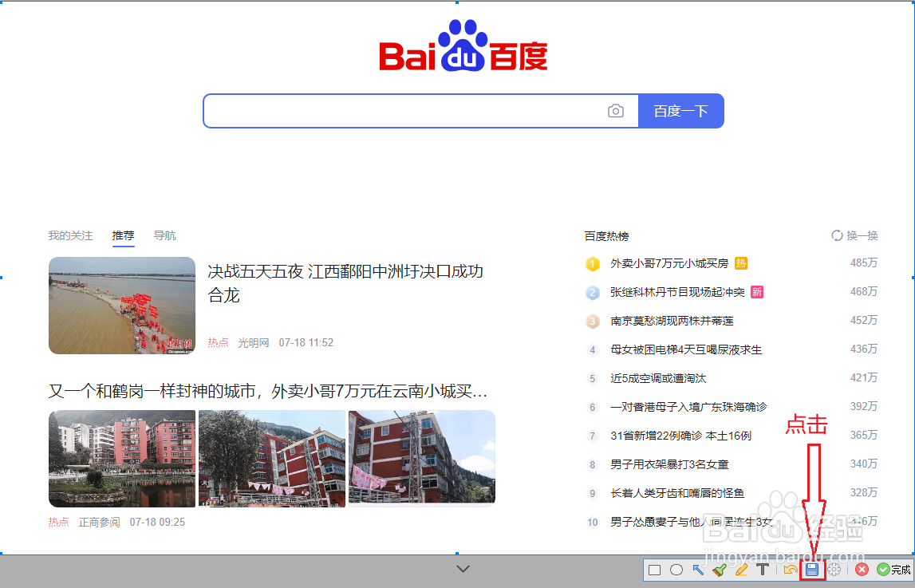Click the 485万 heat count

[864, 263]
